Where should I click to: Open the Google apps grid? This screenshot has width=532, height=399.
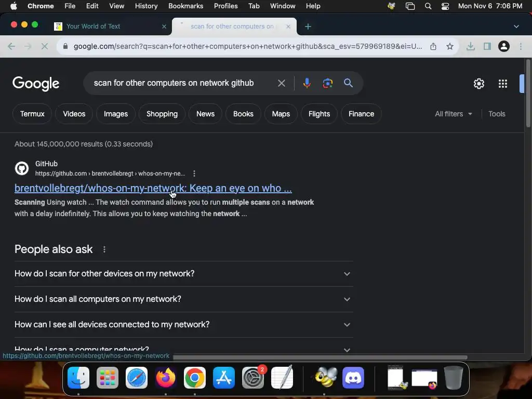click(503, 84)
